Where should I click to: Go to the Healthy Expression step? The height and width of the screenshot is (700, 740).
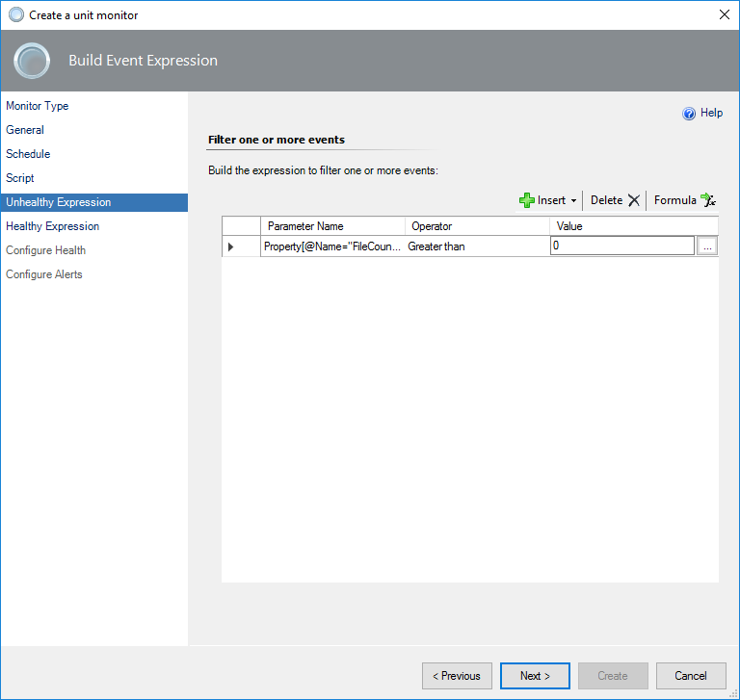pos(52,226)
